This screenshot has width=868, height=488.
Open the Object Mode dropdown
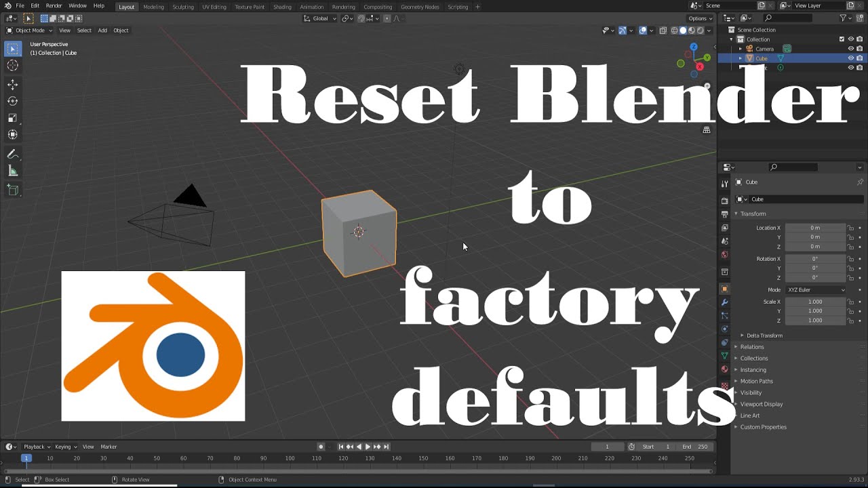point(29,30)
